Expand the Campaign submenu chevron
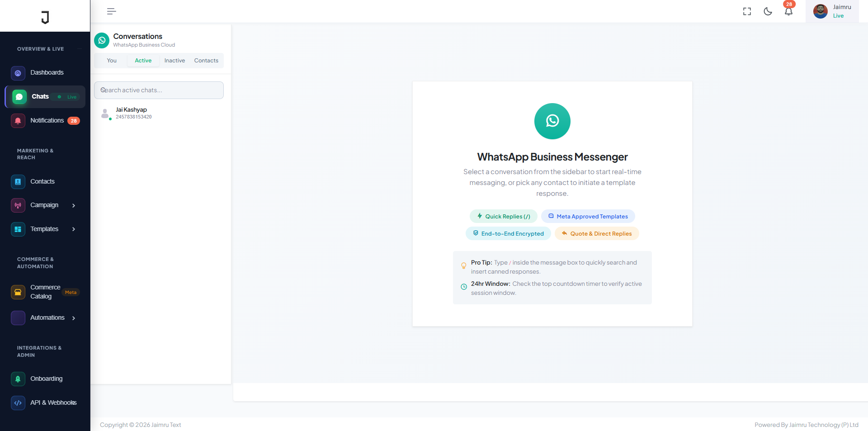868x431 pixels. click(74, 205)
